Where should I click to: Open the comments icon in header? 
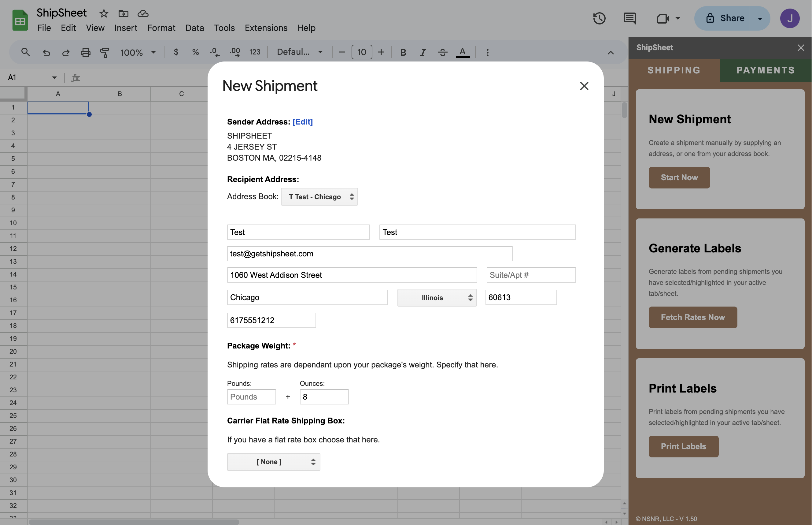click(x=629, y=18)
